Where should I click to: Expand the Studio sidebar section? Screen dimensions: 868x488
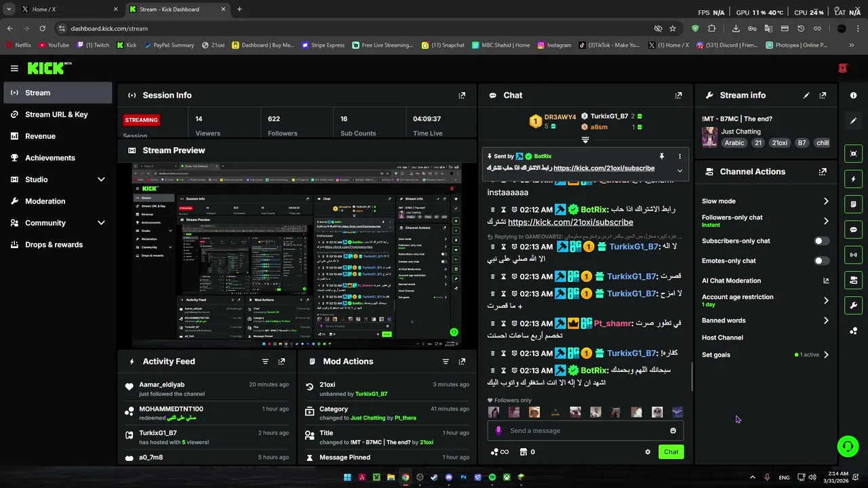[x=101, y=180]
